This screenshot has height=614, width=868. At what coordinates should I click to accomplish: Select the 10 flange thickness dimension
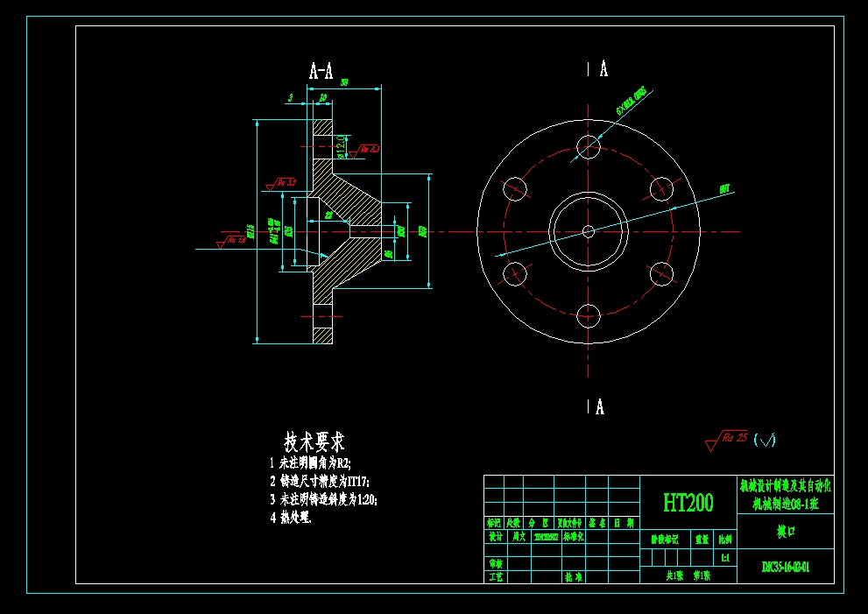point(322,97)
